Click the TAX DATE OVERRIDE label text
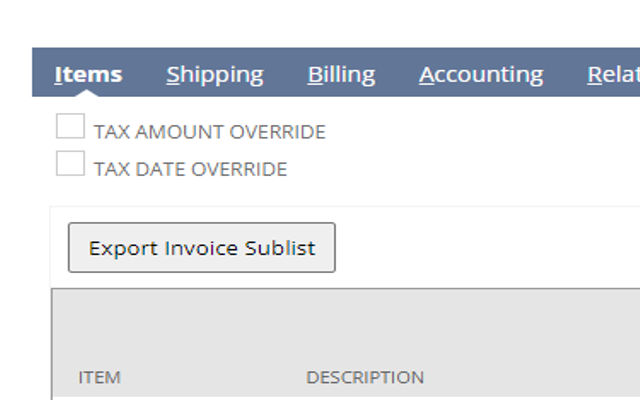 pos(191,169)
